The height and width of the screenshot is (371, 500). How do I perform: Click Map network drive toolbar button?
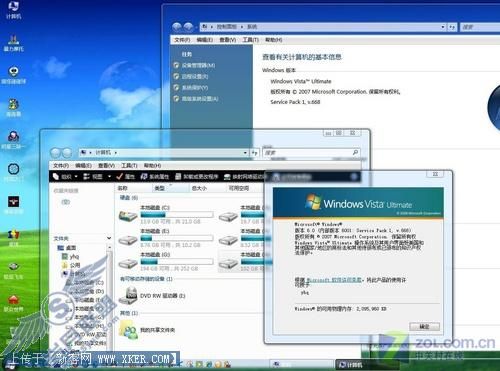[245, 176]
